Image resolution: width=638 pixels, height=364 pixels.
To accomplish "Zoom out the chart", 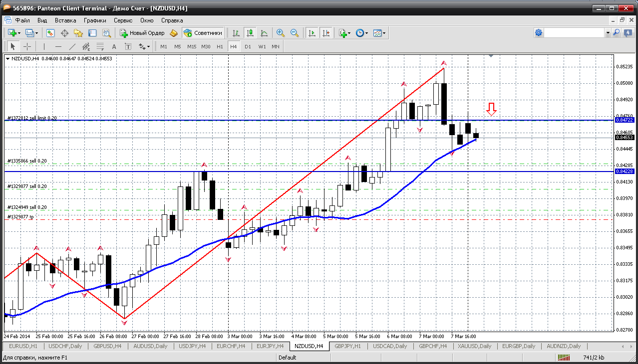I will (x=295, y=33).
